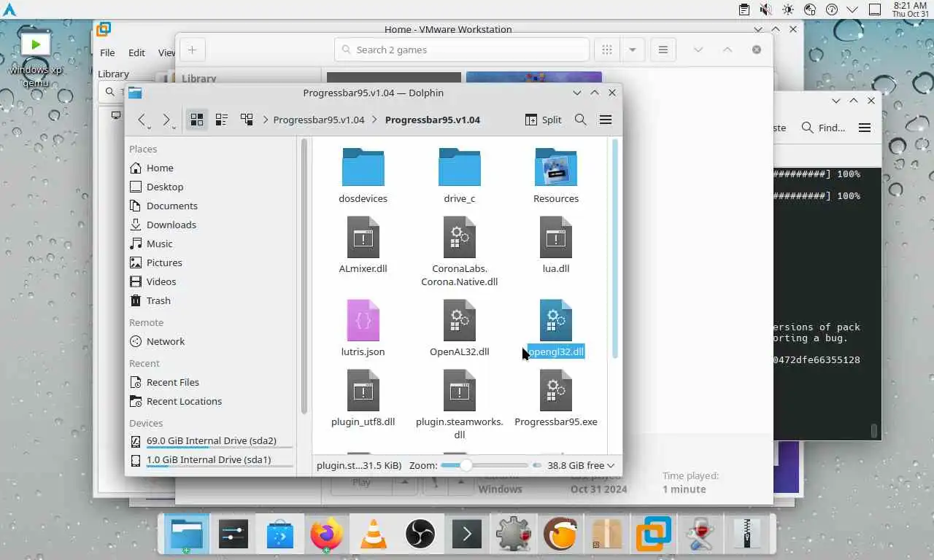The image size is (934, 560).
Task: Open clipboard tray icon
Action: (744, 9)
